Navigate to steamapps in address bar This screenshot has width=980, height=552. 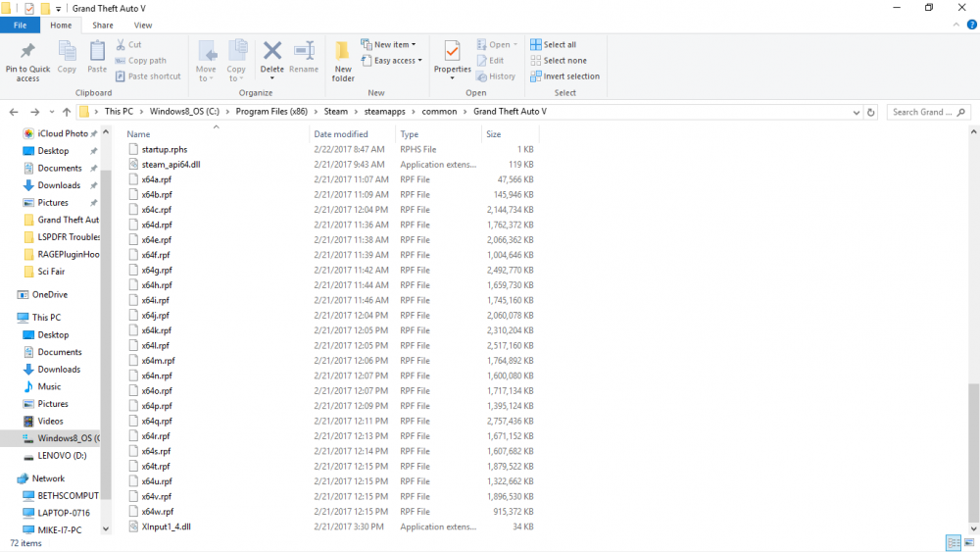[x=385, y=111]
